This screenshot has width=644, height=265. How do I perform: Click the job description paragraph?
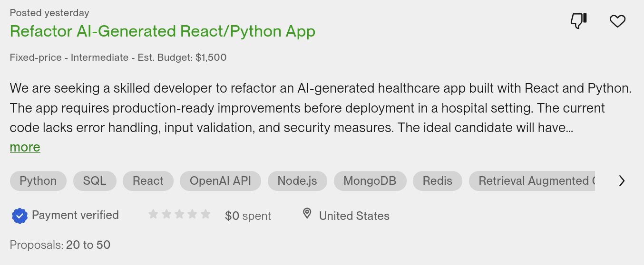coord(314,108)
